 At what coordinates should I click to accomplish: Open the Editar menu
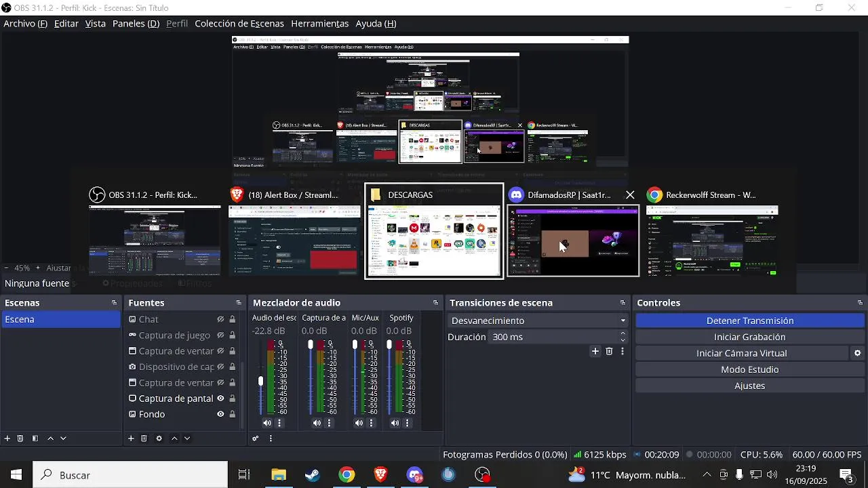[66, 23]
